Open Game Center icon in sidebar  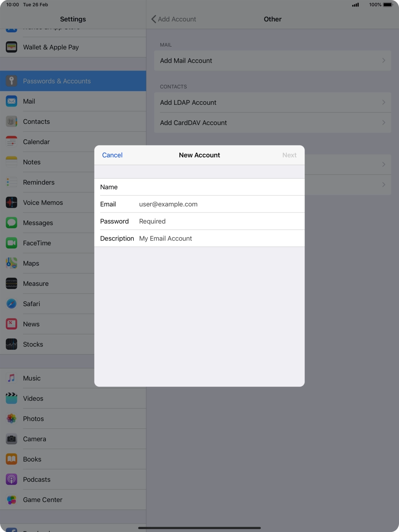coord(11,500)
